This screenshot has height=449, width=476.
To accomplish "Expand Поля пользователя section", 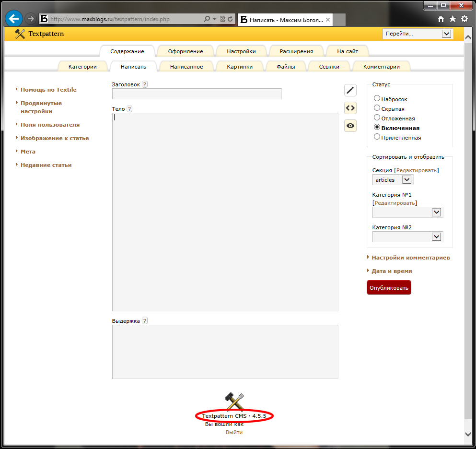I will coord(50,125).
